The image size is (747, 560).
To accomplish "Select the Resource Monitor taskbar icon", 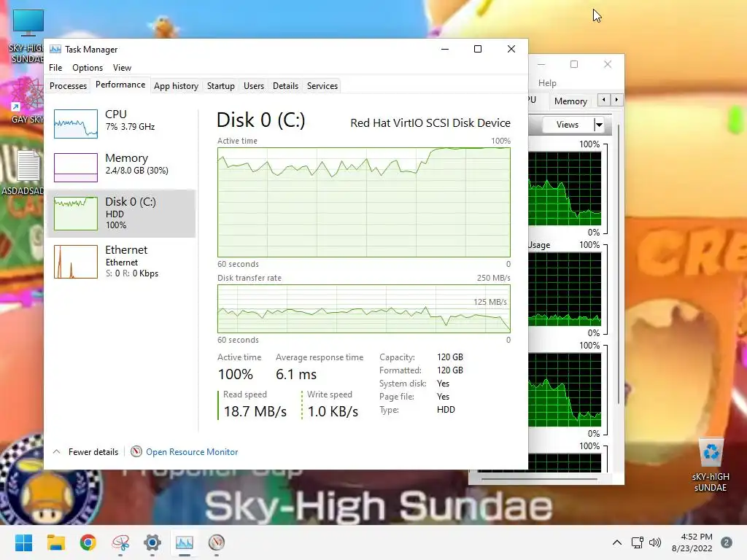I will 216,542.
